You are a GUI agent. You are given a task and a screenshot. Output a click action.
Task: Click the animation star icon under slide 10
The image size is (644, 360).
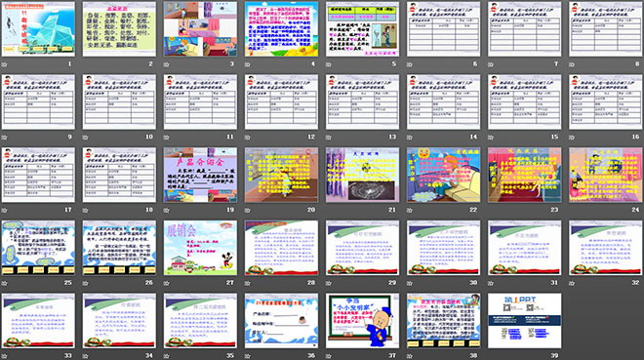click(86, 138)
